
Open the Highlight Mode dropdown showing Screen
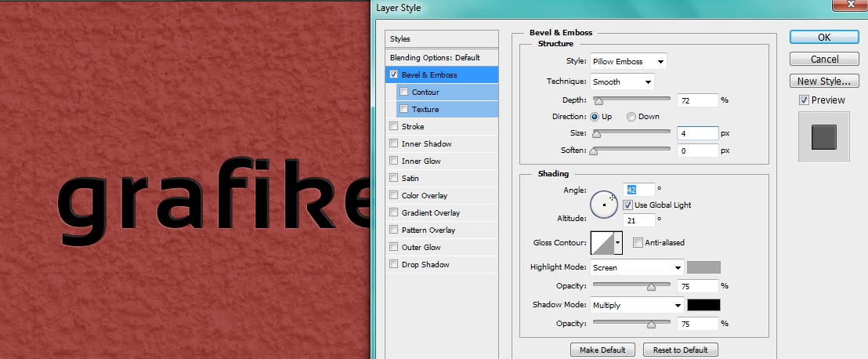(x=637, y=267)
